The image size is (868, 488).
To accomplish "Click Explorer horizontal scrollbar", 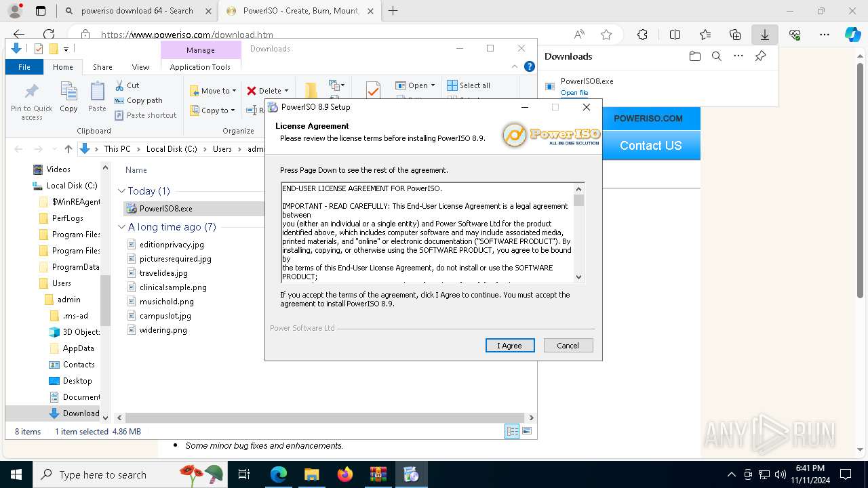I will (x=325, y=418).
